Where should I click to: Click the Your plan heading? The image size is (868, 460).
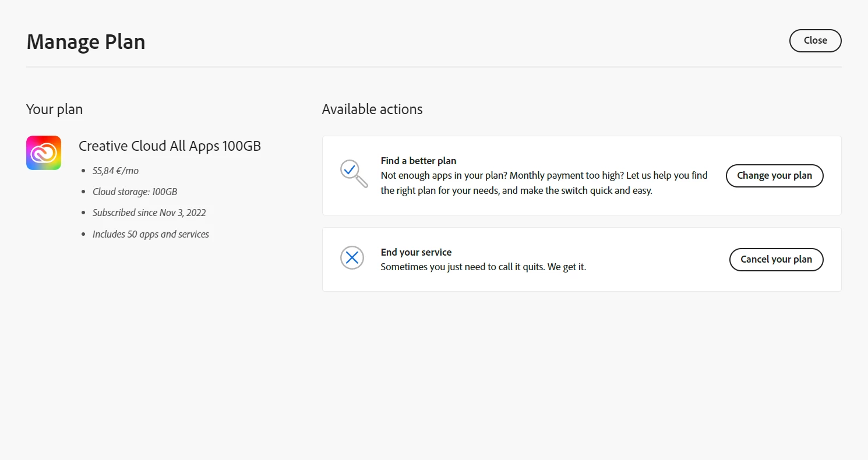(x=54, y=109)
